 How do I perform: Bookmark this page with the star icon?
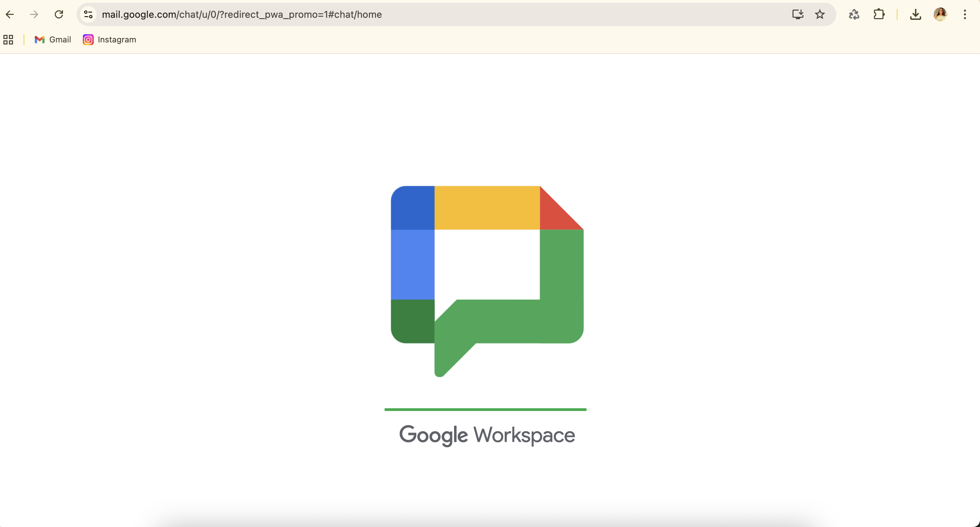(820, 14)
